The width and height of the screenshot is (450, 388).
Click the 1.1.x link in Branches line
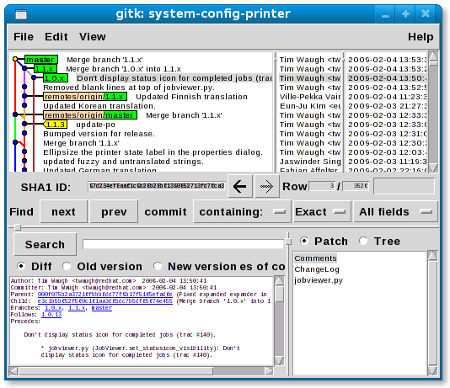[77, 308]
